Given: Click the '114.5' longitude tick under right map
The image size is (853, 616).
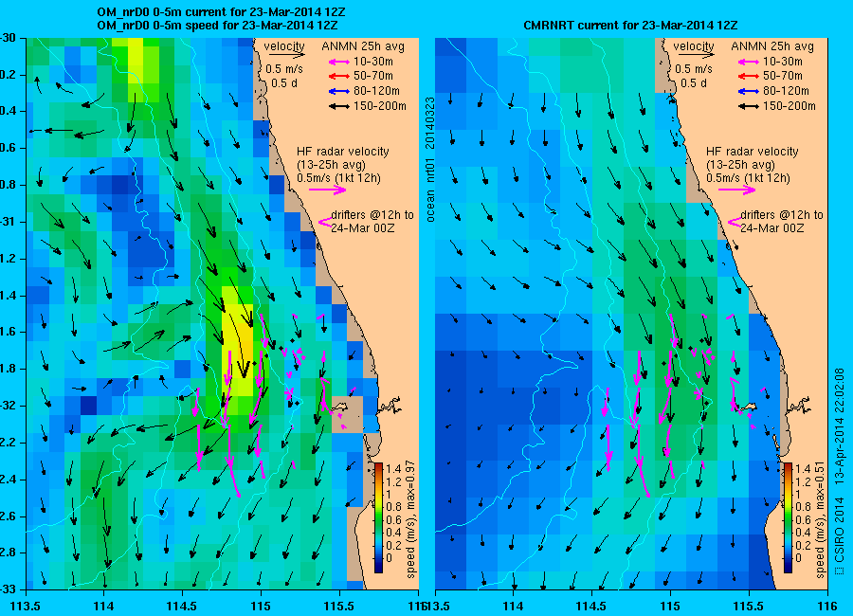Looking at the screenshot, I should (x=590, y=606).
